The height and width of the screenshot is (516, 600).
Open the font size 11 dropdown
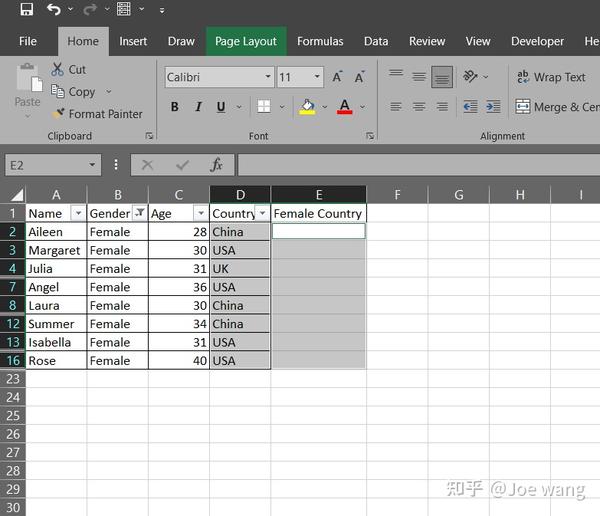click(x=317, y=77)
